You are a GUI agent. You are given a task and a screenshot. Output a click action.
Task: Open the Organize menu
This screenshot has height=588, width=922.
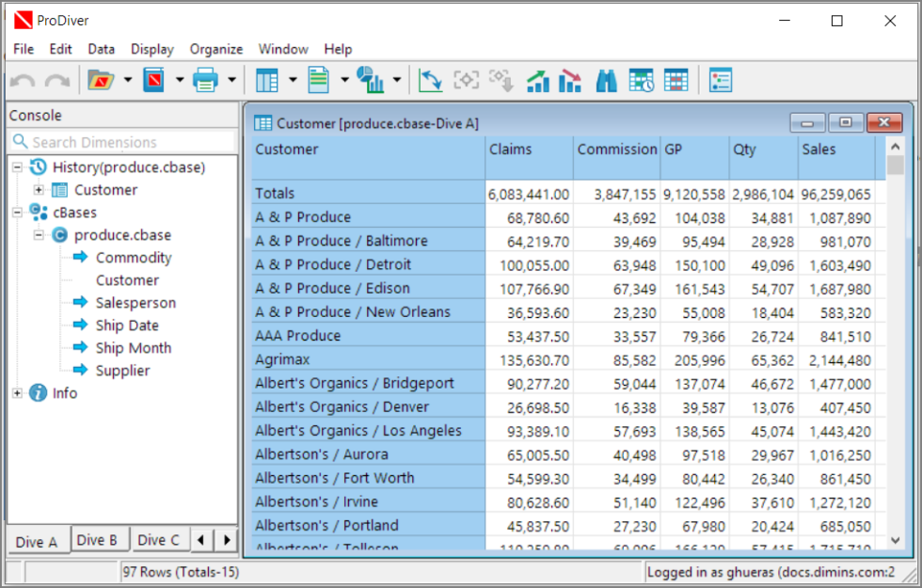[x=215, y=49]
